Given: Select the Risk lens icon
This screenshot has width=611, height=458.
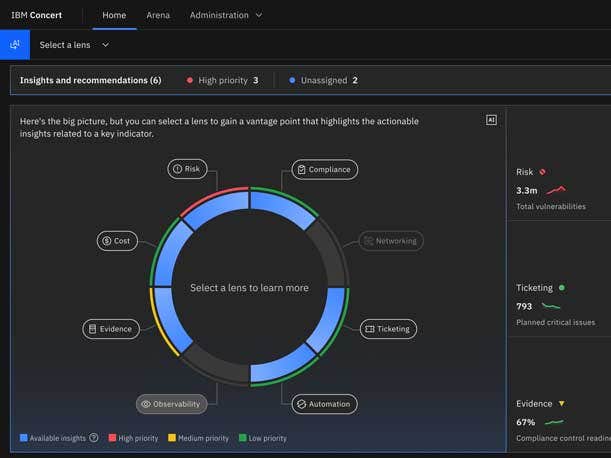Looking at the screenshot, I should [x=177, y=169].
